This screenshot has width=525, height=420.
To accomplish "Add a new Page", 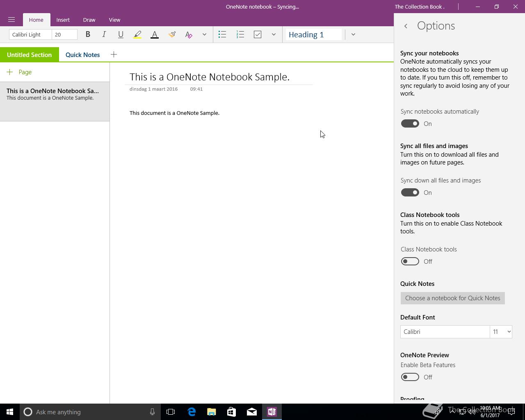I will pos(19,72).
